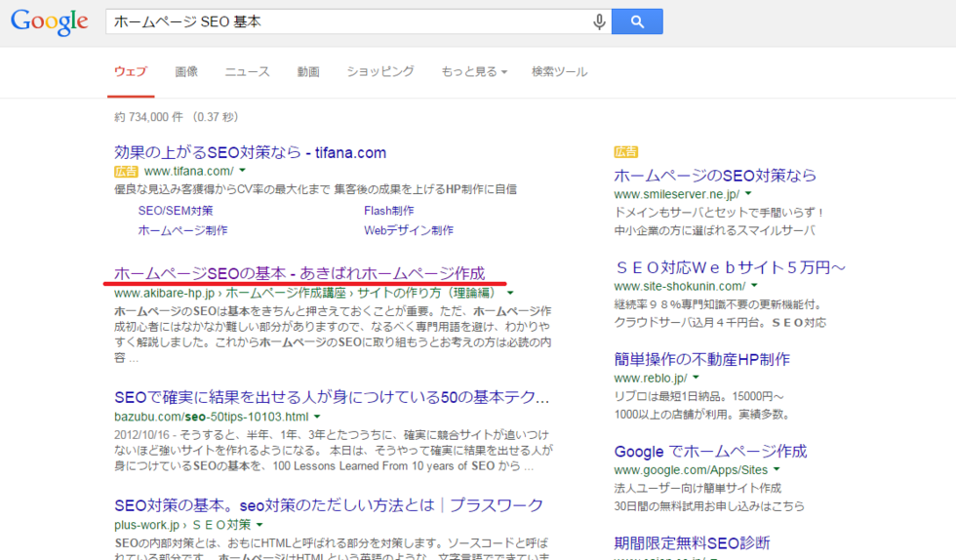Open the Flash制作 sitelink
Image resolution: width=956 pixels, height=560 pixels.
tap(388, 210)
